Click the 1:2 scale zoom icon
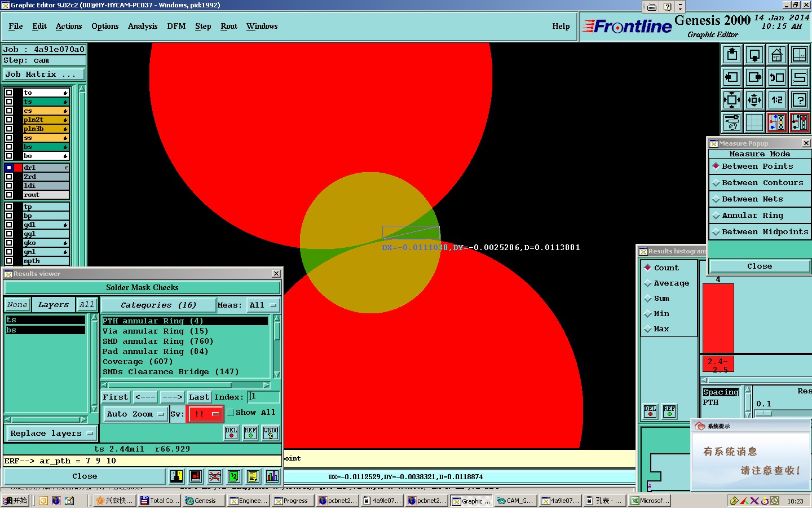This screenshot has height=508, width=812. [777, 100]
